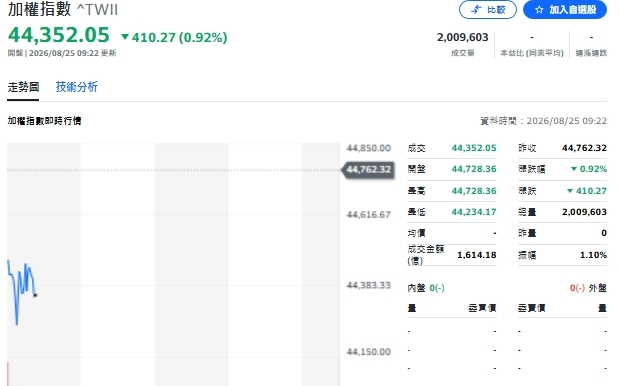Click the 內盤 label
The image size is (620, 386).
click(416, 288)
